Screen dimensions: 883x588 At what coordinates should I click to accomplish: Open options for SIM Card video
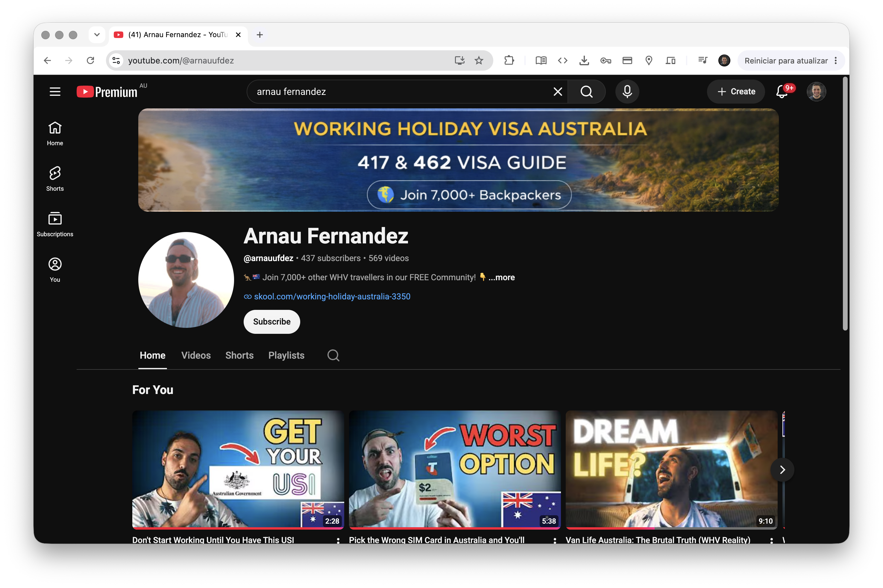click(555, 540)
